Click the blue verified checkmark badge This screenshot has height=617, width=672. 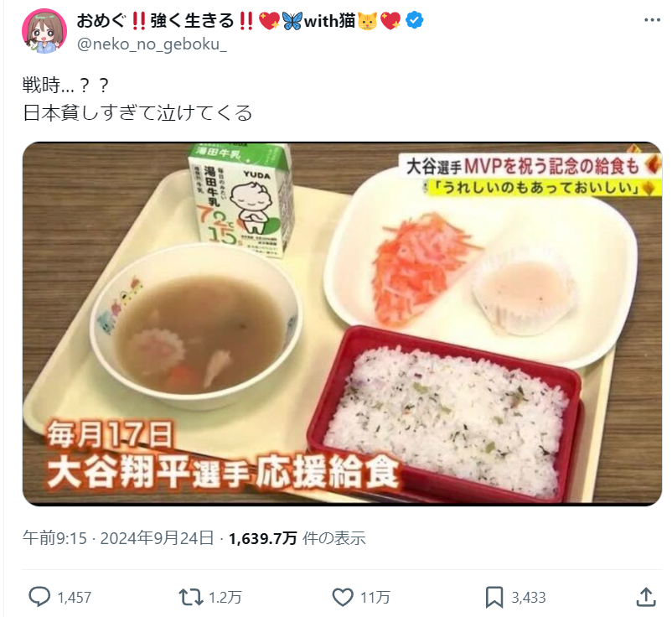pyautogui.click(x=415, y=20)
